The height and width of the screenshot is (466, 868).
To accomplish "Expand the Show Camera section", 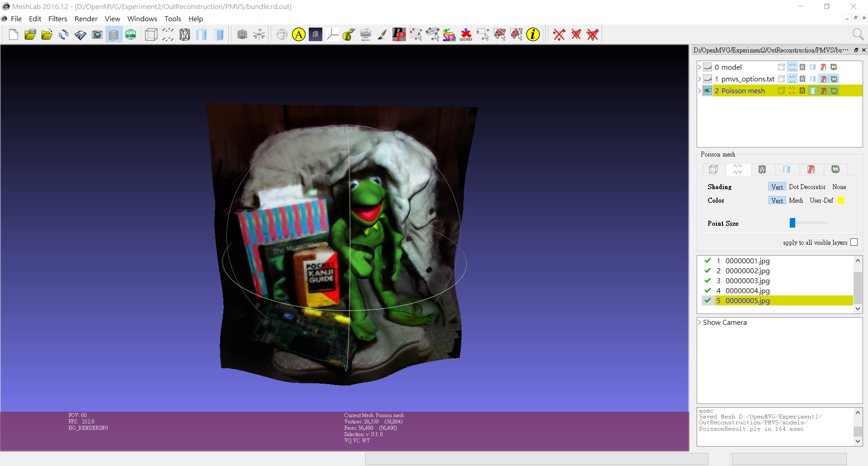I will point(699,322).
